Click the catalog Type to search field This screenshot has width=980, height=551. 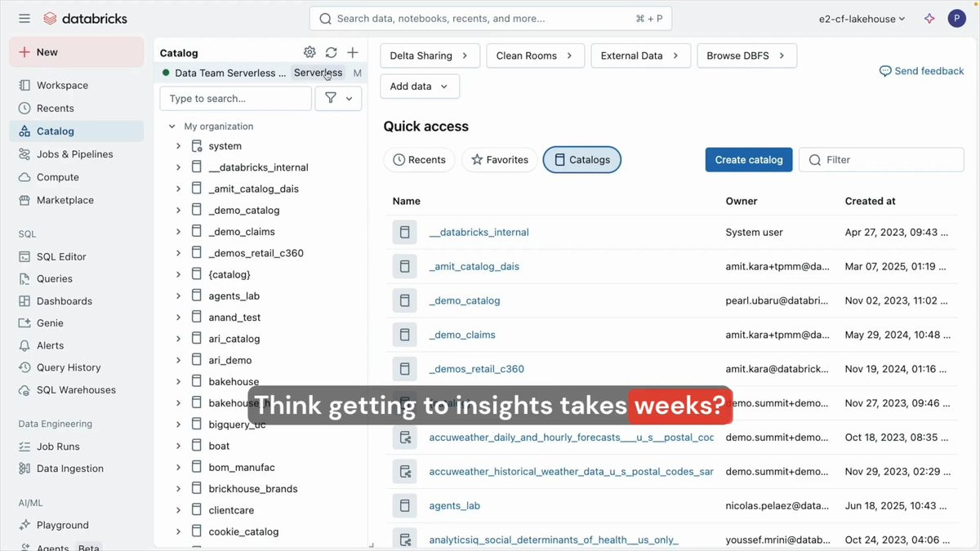pos(236,98)
